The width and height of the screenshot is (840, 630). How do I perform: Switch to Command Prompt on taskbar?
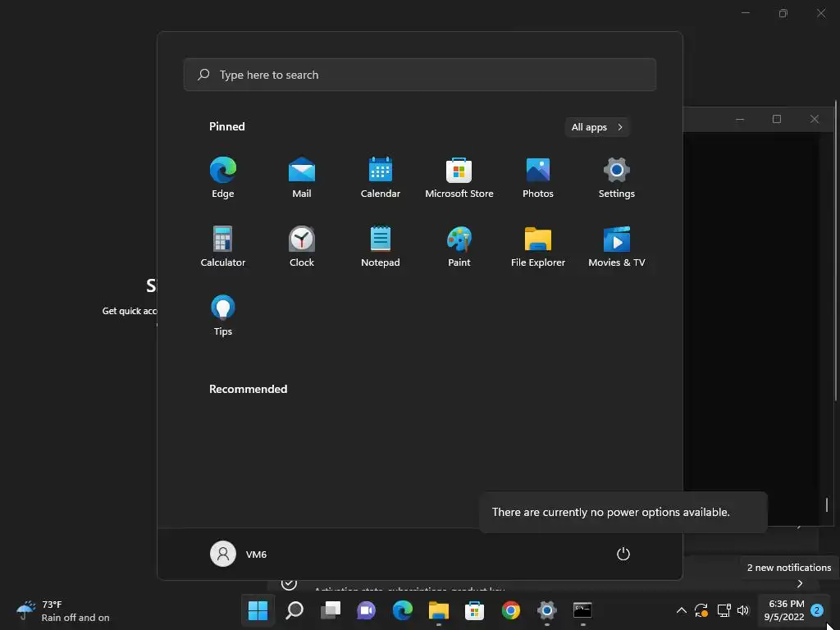(x=582, y=610)
